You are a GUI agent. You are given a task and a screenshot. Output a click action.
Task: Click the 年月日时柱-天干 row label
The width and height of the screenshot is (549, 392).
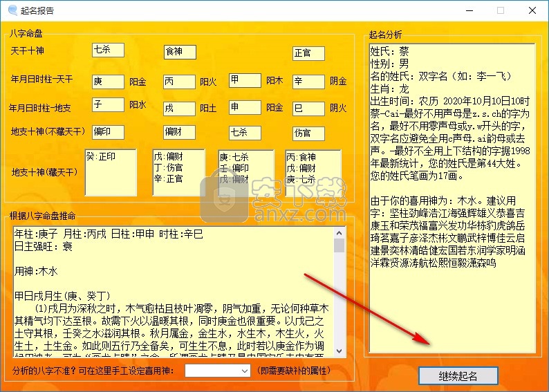(x=41, y=79)
